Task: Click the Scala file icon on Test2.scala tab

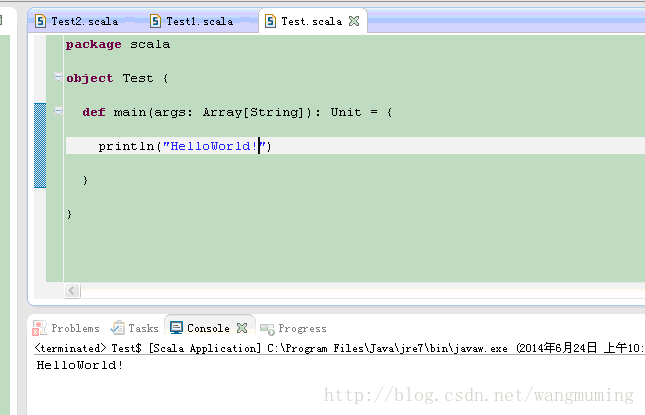Action: [x=40, y=21]
